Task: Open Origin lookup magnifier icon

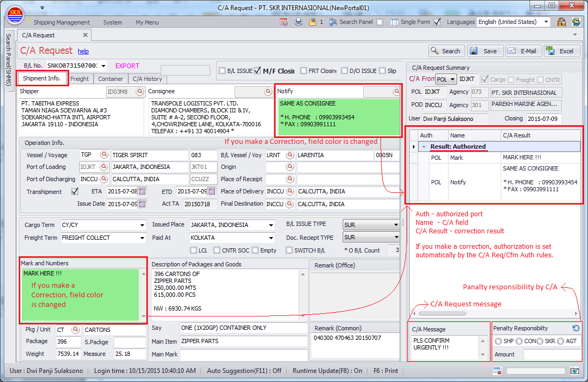Action: click(x=290, y=166)
